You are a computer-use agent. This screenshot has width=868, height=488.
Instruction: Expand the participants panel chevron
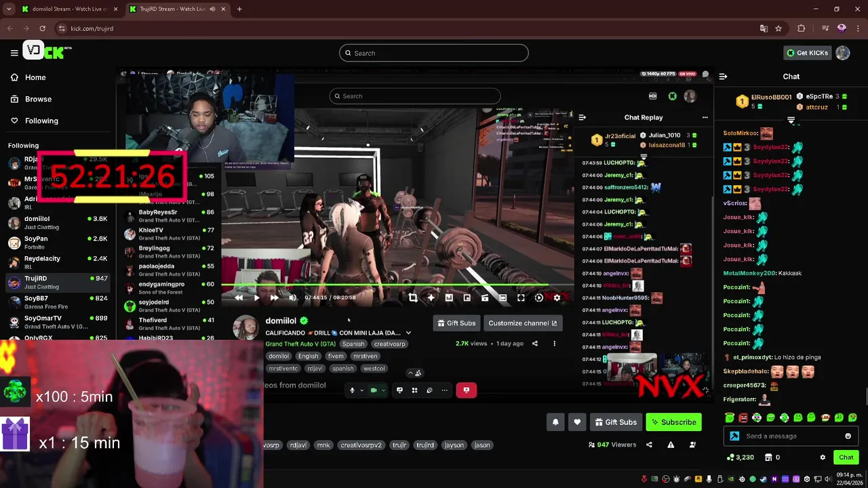point(410,373)
